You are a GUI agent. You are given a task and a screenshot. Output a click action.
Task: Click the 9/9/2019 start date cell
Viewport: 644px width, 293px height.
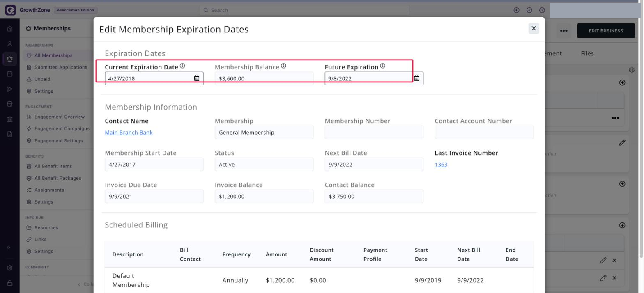point(428,281)
